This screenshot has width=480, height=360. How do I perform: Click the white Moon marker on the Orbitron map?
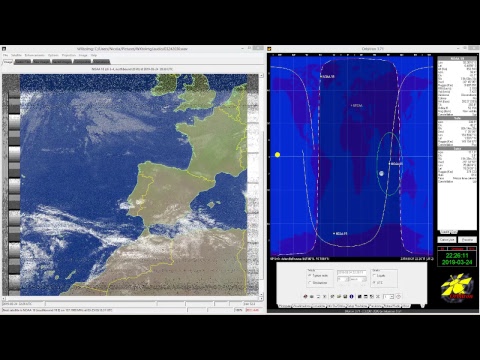pos(381,173)
